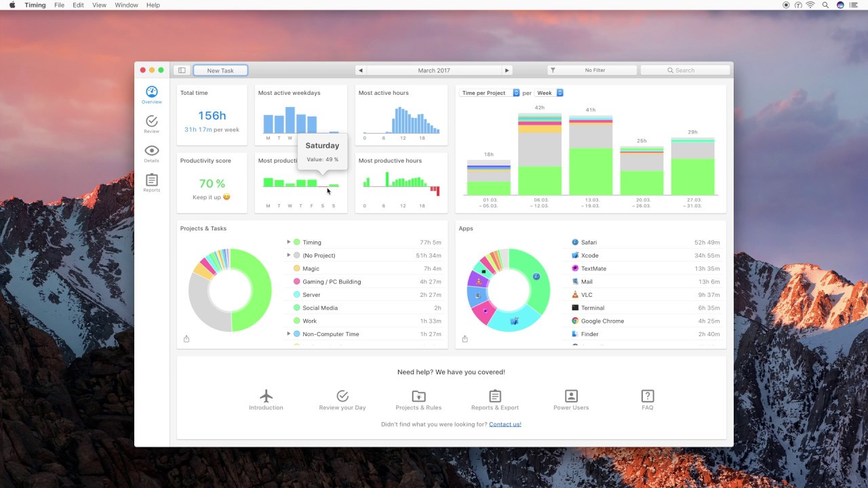Click the Search field in the toolbar
Image resolution: width=868 pixels, height=488 pixels.
tap(686, 70)
